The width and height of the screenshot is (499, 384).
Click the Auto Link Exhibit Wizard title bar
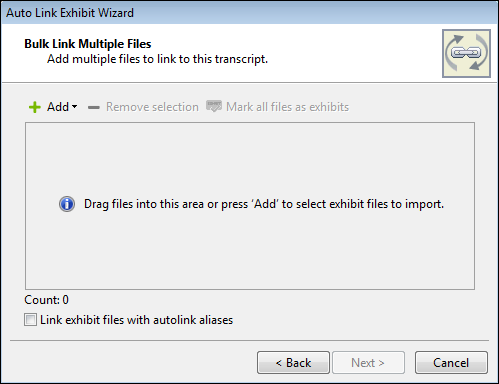249,13
